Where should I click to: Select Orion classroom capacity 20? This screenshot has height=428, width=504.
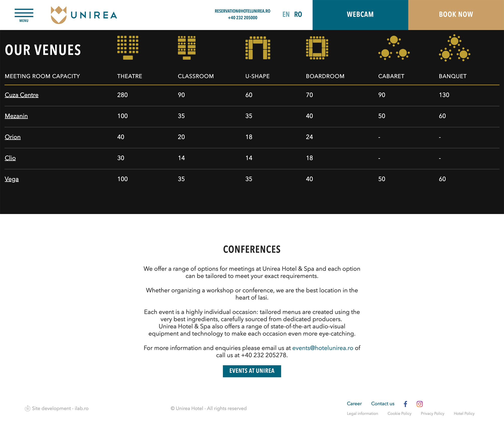[181, 137]
